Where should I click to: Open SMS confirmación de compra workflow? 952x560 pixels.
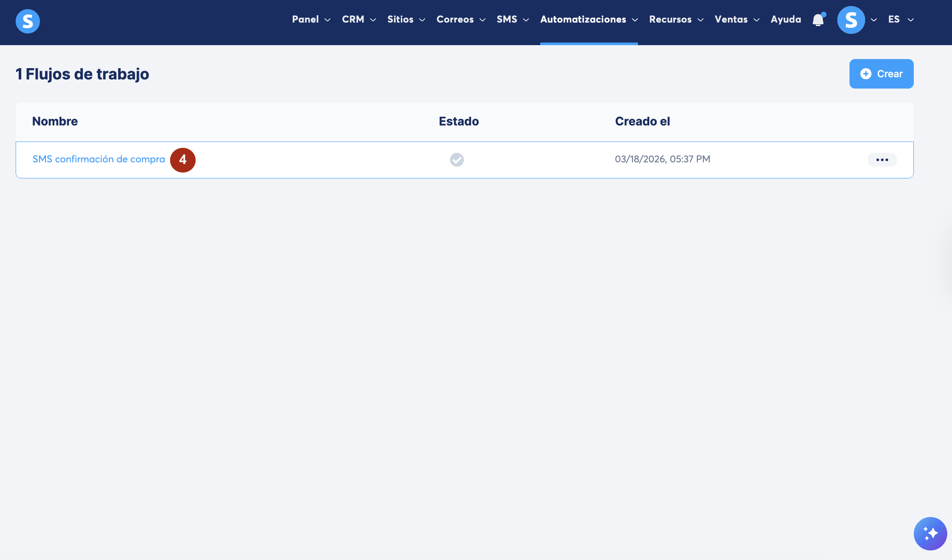99,159
